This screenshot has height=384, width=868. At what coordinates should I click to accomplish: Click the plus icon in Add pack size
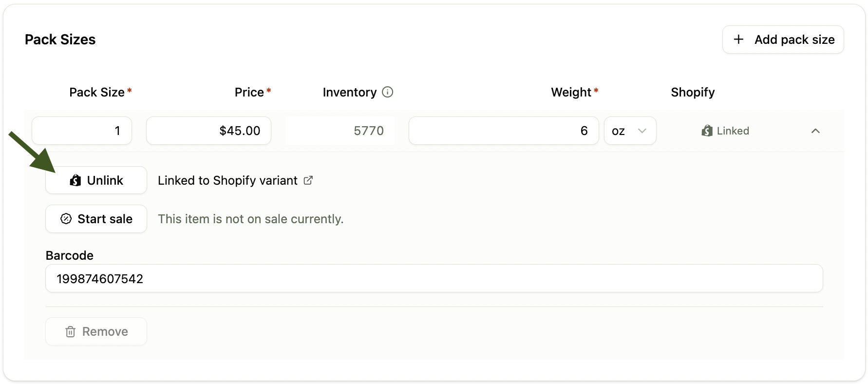point(738,39)
